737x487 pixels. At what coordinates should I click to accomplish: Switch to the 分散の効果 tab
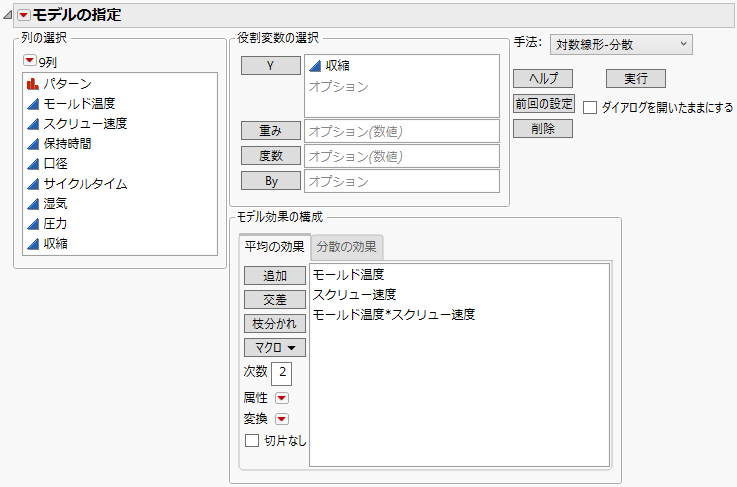346,247
